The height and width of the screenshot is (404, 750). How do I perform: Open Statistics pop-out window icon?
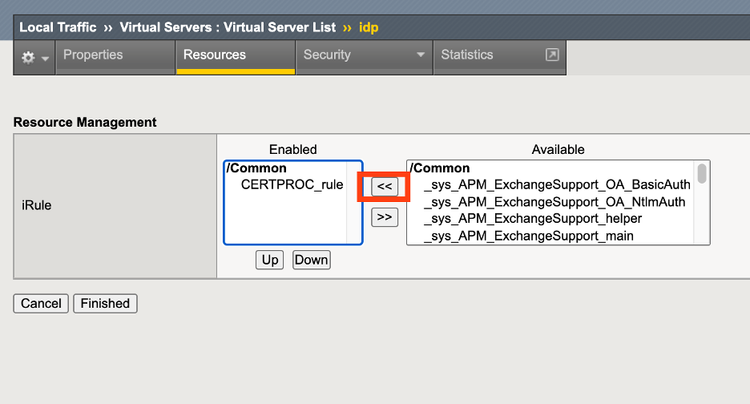point(551,56)
